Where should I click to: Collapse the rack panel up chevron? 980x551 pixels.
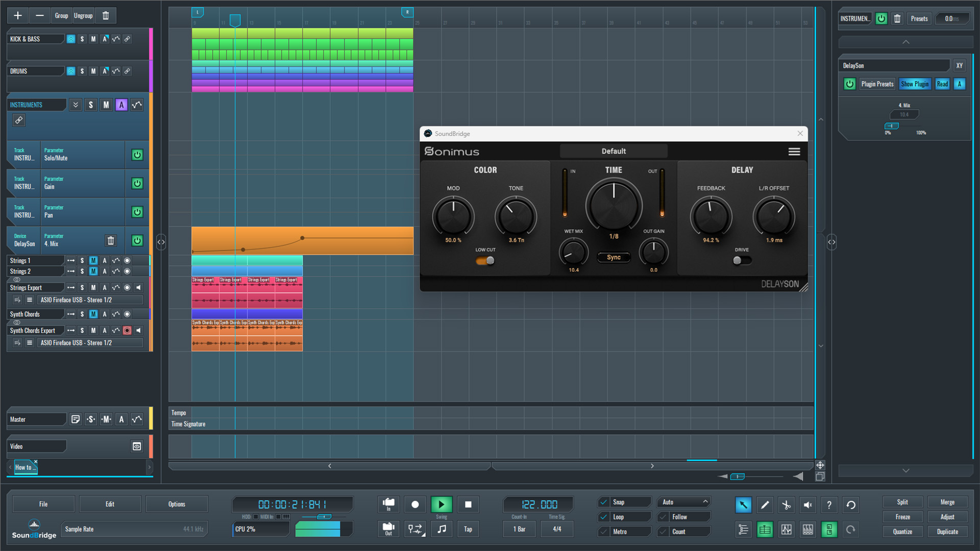click(905, 42)
